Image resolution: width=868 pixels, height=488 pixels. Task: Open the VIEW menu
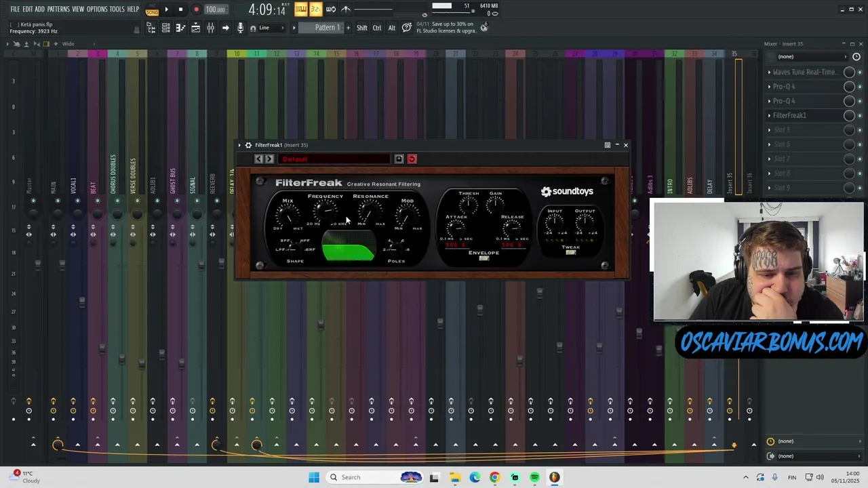78,9
